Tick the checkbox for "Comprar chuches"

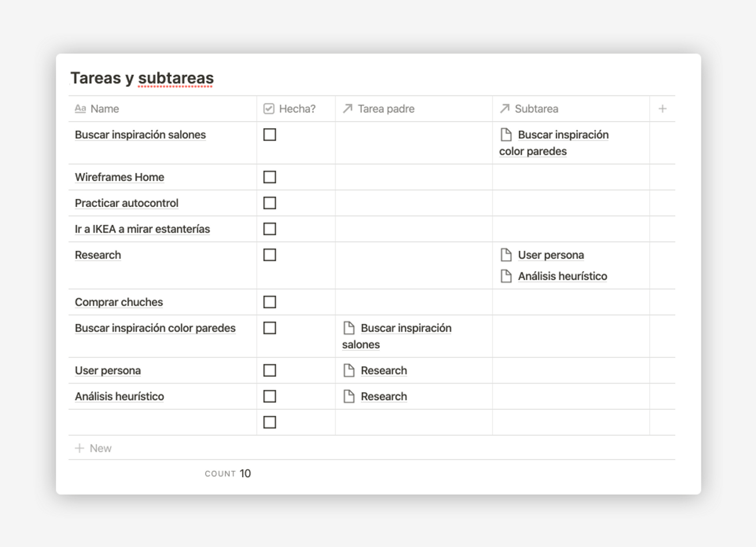pyautogui.click(x=269, y=302)
